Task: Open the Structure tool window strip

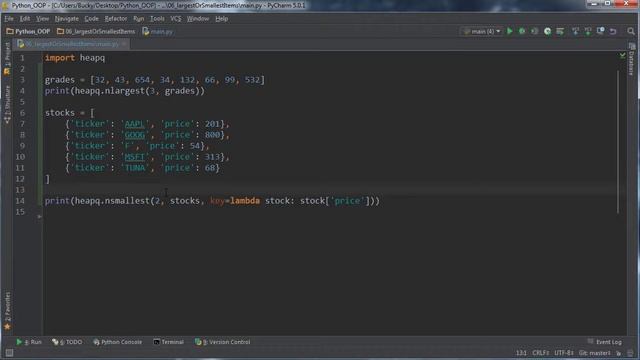Action: coord(7,104)
